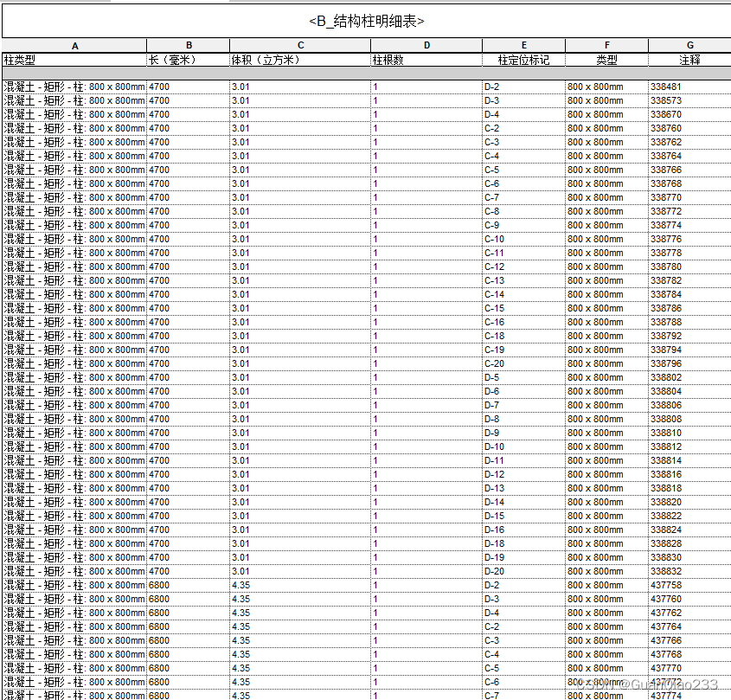Select the annotation cell 437766

pyautogui.click(x=690, y=641)
